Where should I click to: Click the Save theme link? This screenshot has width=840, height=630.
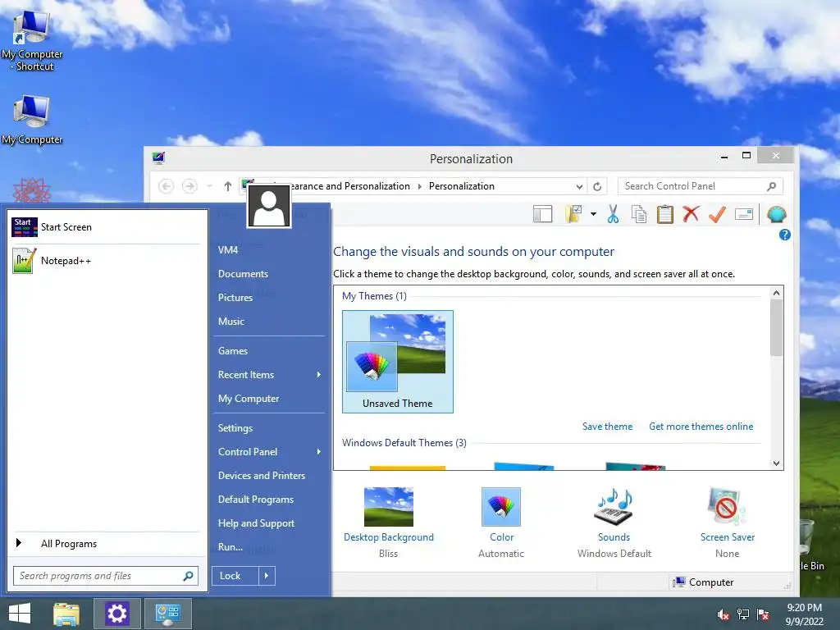(608, 427)
